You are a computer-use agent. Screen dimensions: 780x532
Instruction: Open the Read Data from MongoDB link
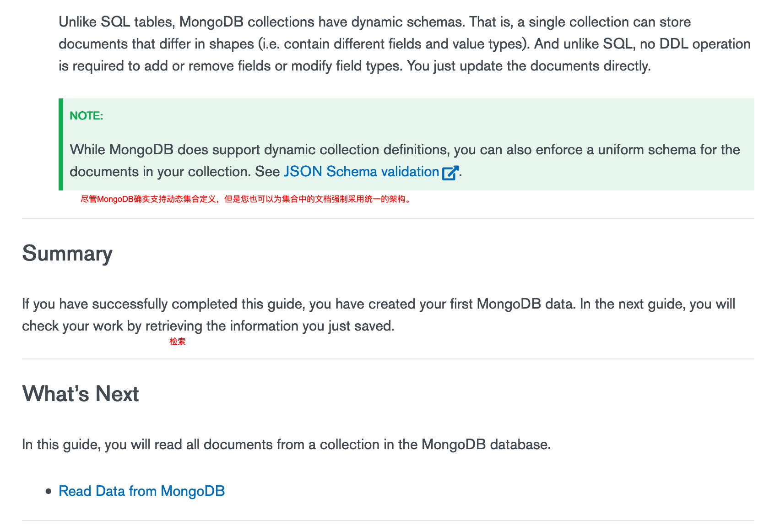click(142, 491)
